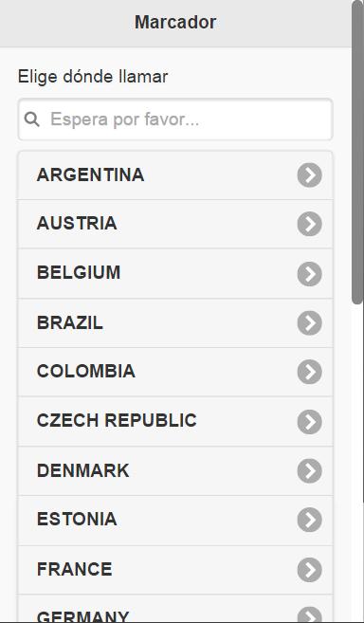Screen dimensions: 364x623
Task: Click the arrow icon next to COLOMBIA
Action: (x=309, y=372)
